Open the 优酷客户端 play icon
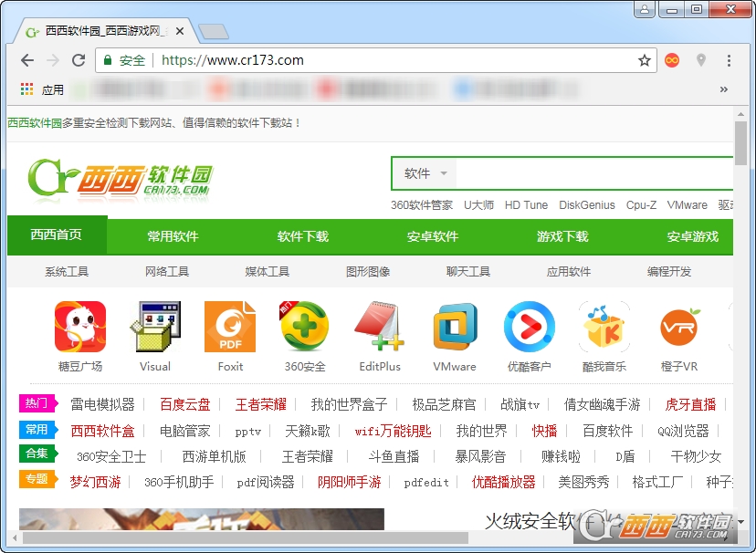 tap(529, 327)
